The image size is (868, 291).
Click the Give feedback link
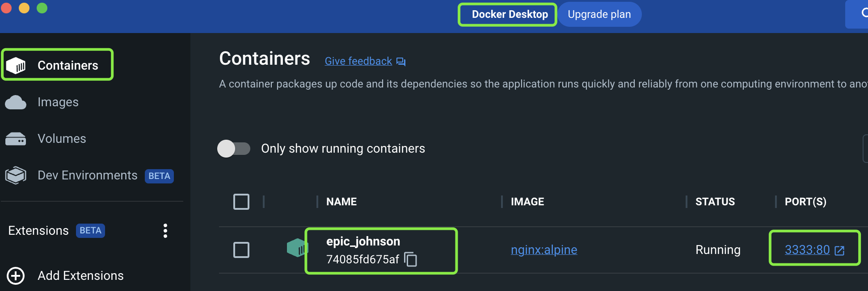point(358,61)
